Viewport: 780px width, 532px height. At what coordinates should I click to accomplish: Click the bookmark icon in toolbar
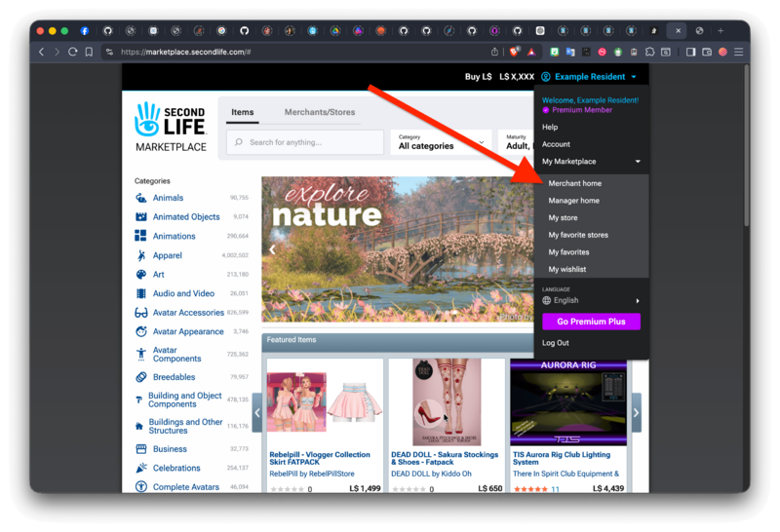coord(89,52)
